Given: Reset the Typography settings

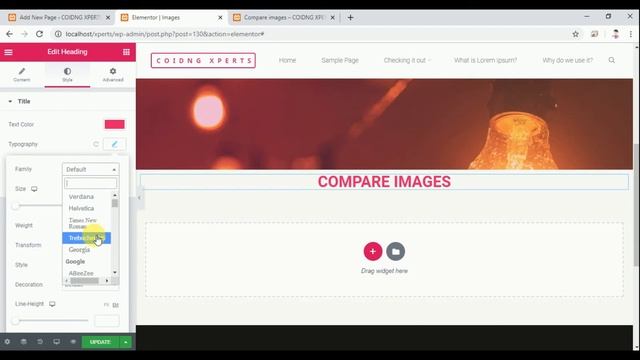Looking at the screenshot, I should [96, 144].
